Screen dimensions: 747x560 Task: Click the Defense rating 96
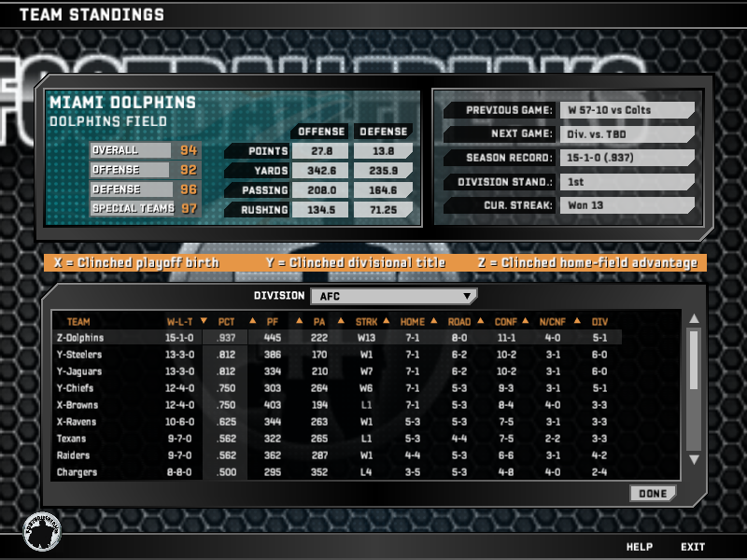pyautogui.click(x=189, y=189)
